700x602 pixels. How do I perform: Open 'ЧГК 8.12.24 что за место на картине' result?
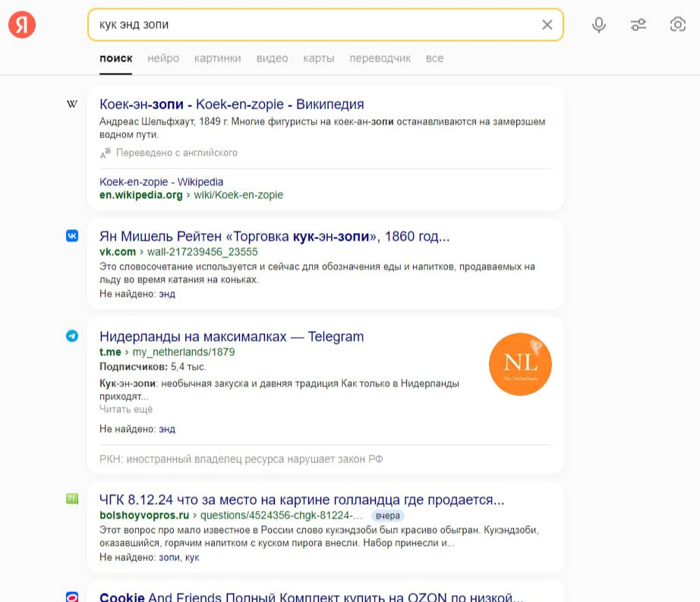(301, 500)
